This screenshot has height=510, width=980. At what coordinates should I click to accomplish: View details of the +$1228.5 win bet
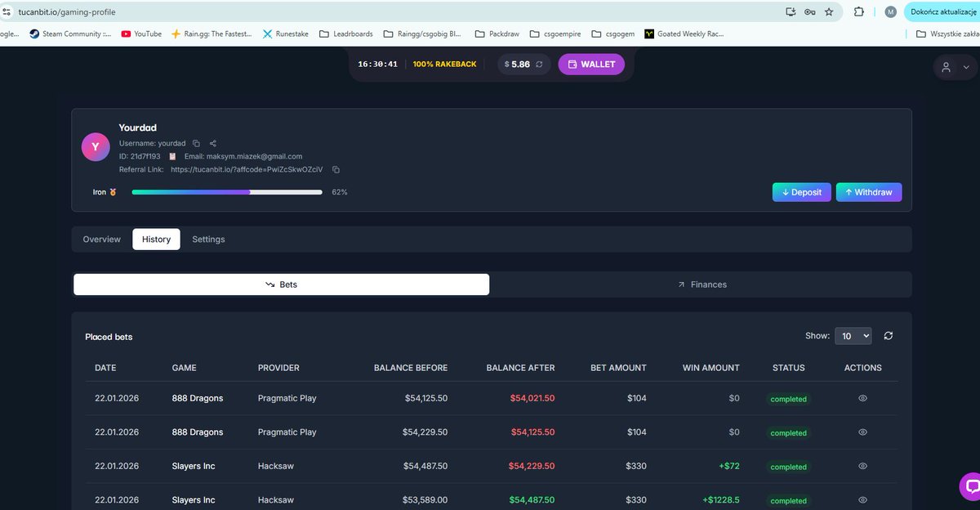point(862,500)
